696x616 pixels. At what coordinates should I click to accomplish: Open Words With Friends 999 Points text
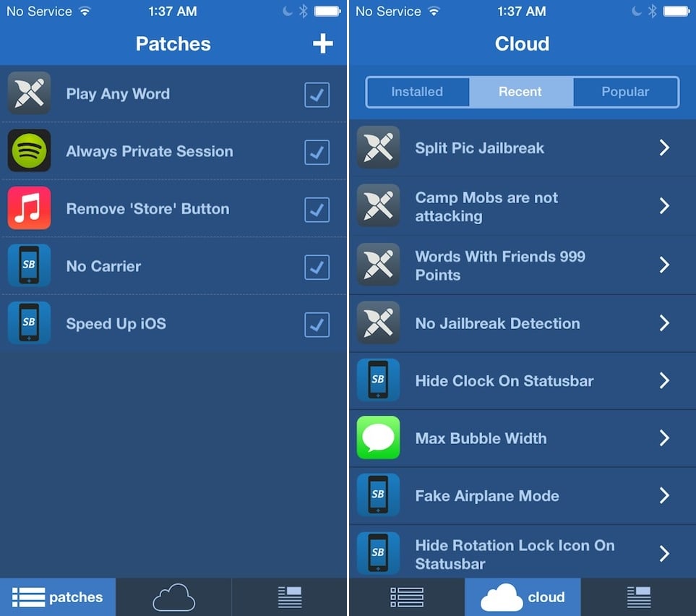500,265
